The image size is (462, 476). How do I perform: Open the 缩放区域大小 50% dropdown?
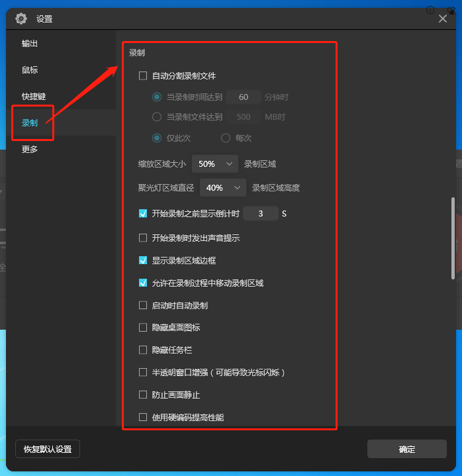pyautogui.click(x=215, y=164)
